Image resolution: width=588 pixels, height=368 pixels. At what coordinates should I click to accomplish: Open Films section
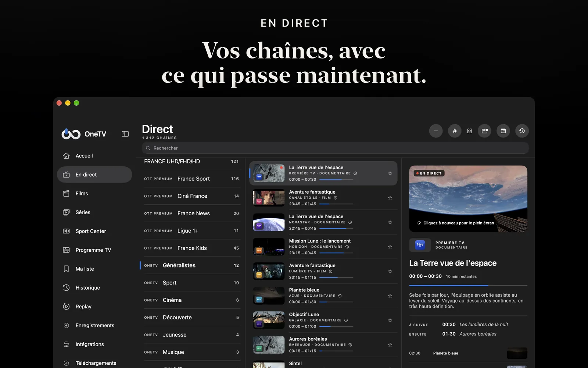94,194
